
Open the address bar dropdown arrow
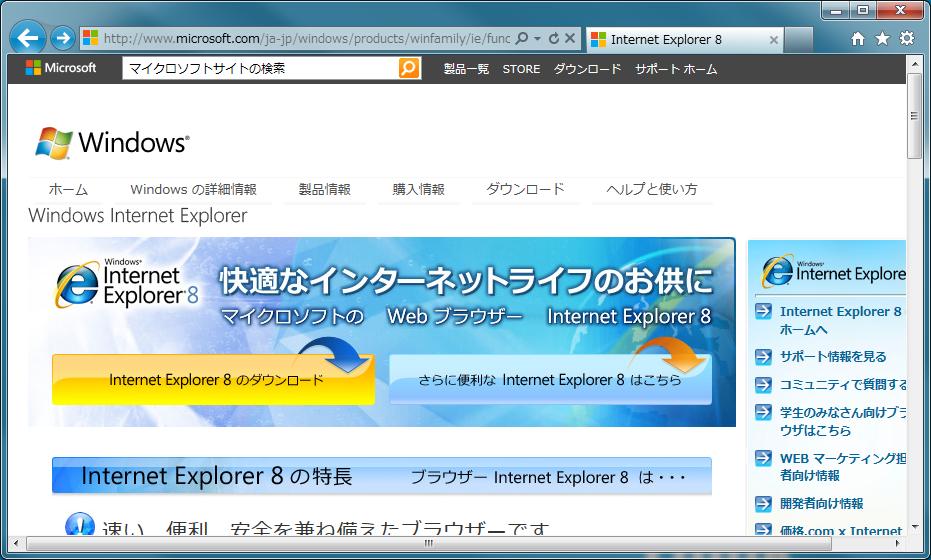pyautogui.click(x=537, y=39)
